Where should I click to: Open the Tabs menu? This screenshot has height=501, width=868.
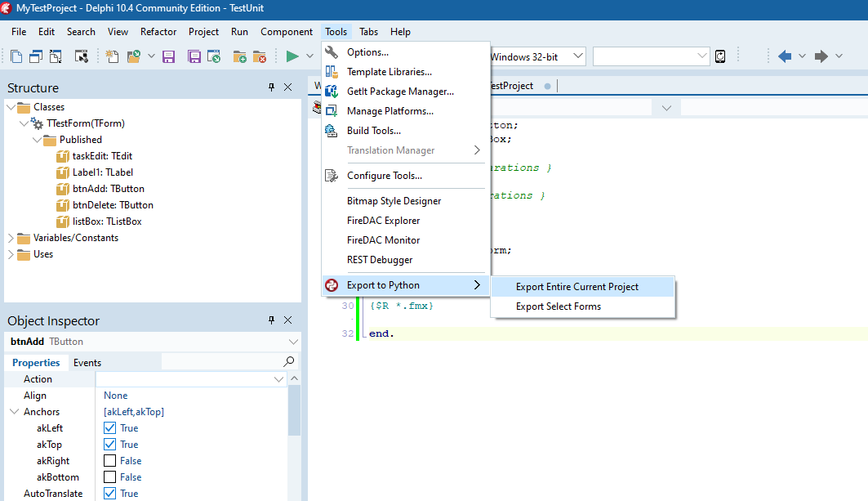pos(367,32)
